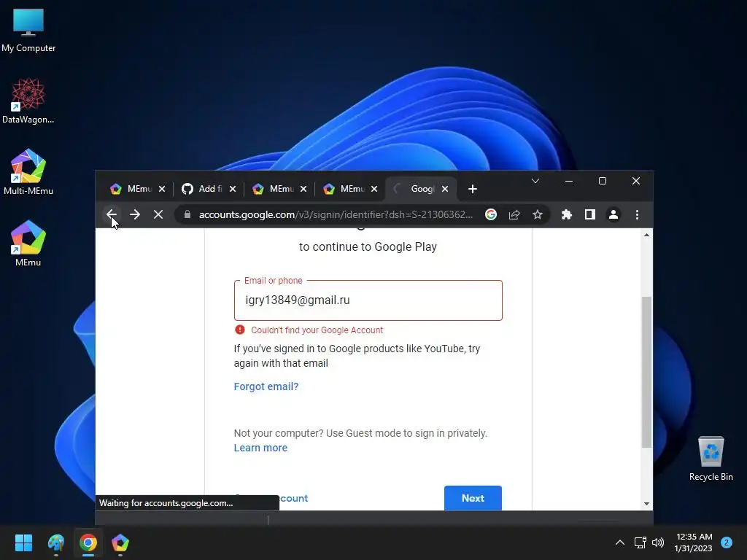Open Chrome profile avatar
Screen dimensions: 747x560
click(614, 215)
